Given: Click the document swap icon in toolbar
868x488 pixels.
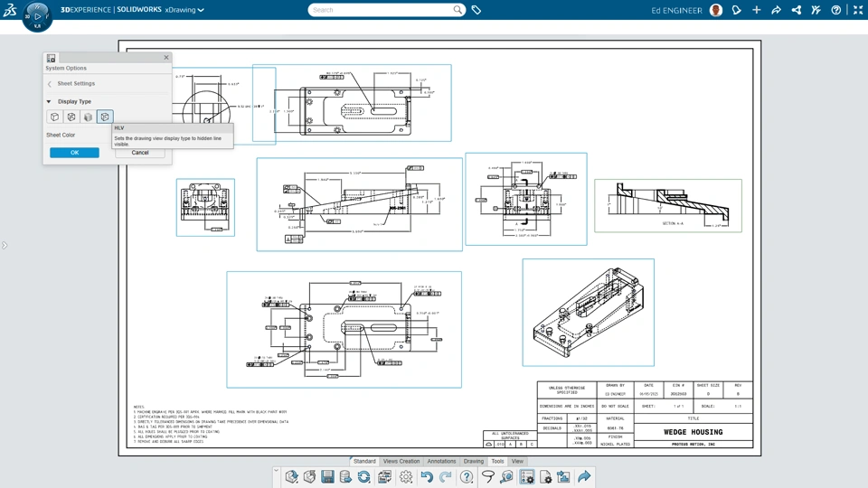Looking at the screenshot, I should click(384, 476).
